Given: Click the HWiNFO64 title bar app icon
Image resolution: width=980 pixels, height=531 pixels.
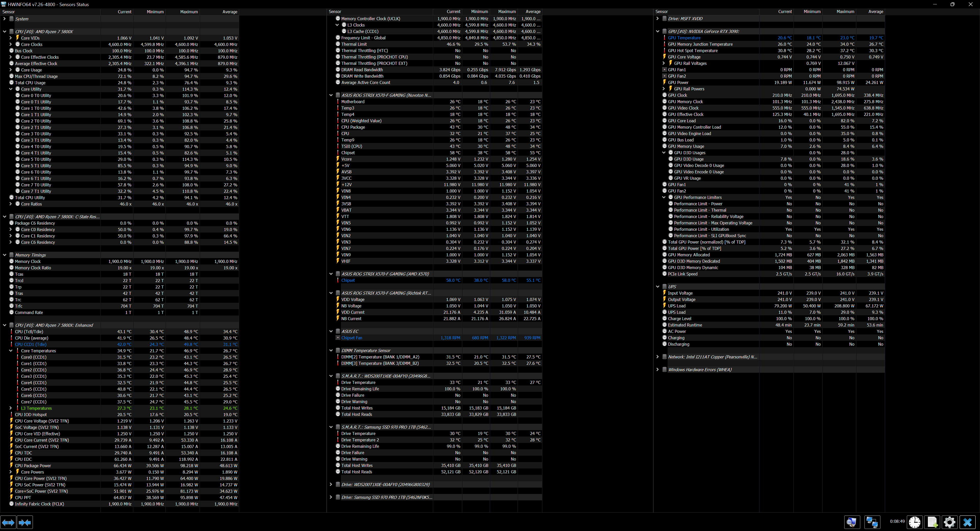Looking at the screenshot, I should 4,4.
